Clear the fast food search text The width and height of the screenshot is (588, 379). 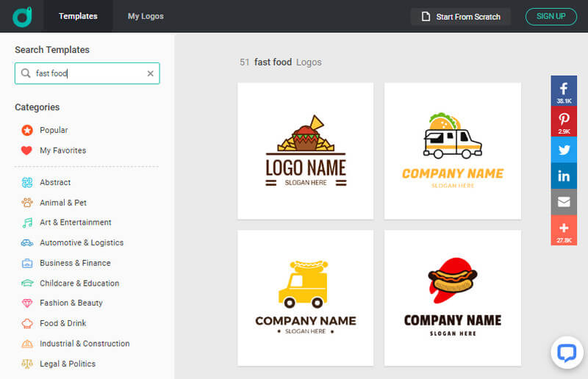[x=150, y=73]
